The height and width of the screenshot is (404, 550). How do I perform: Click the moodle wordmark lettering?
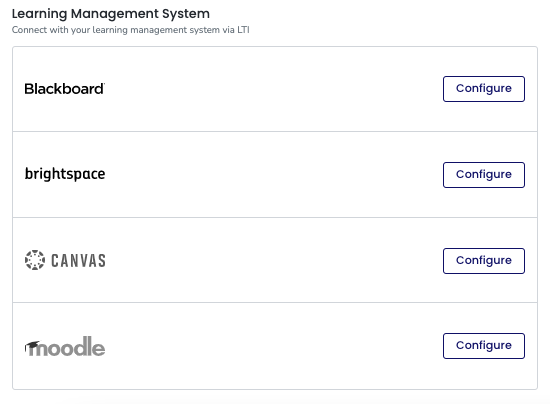click(x=67, y=346)
